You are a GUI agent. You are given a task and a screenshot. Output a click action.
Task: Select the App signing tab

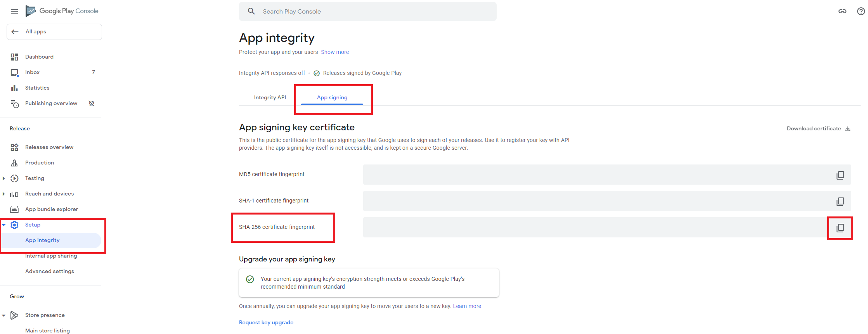coord(332,97)
